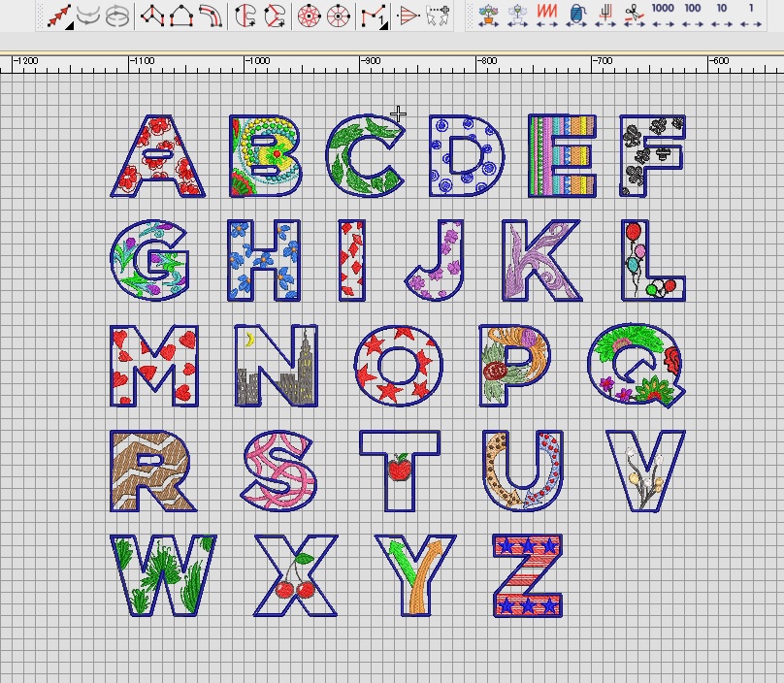Select the complex polygon fill tool
This screenshot has height=683, width=784.
tap(152, 16)
